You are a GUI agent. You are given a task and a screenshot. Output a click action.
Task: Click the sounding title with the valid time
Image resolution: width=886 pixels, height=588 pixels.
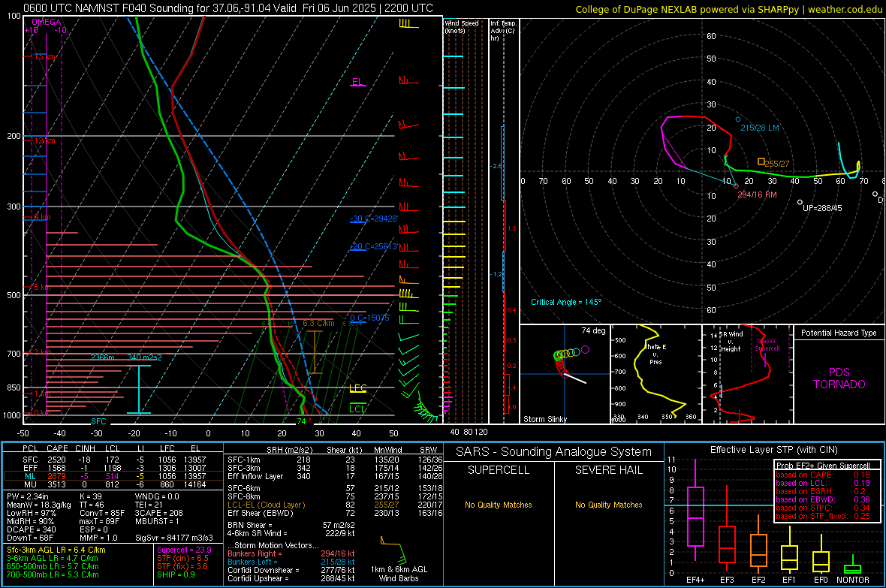[x=228, y=8]
